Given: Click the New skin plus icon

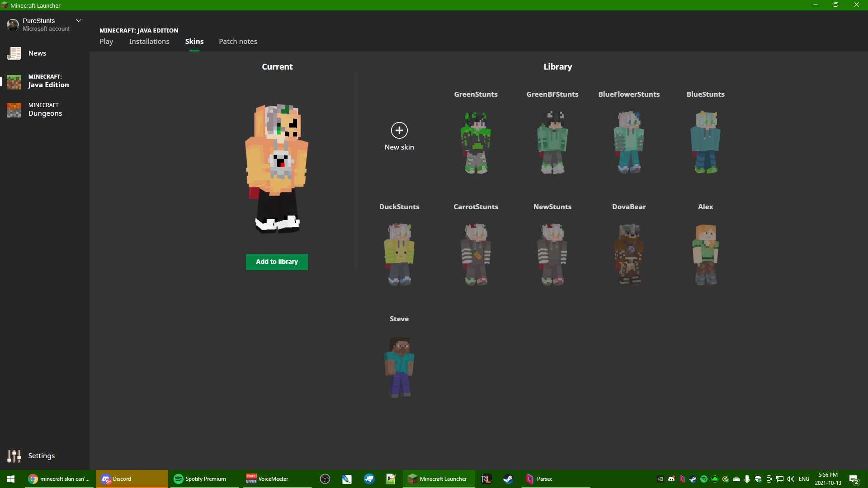Looking at the screenshot, I should pos(399,131).
